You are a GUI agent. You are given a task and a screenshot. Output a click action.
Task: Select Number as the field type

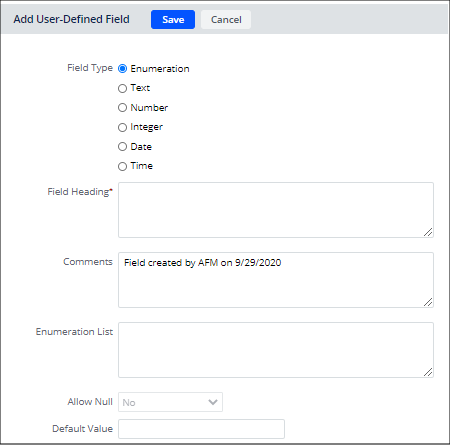[122, 108]
